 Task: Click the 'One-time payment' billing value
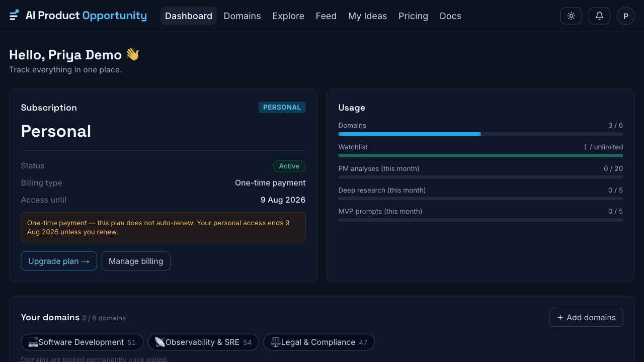[x=270, y=183]
